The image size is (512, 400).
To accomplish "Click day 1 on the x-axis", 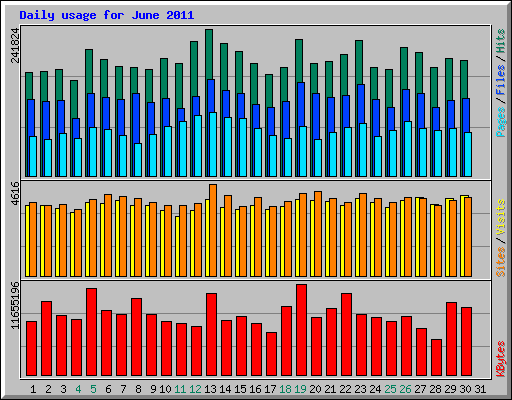I will pos(33,389).
